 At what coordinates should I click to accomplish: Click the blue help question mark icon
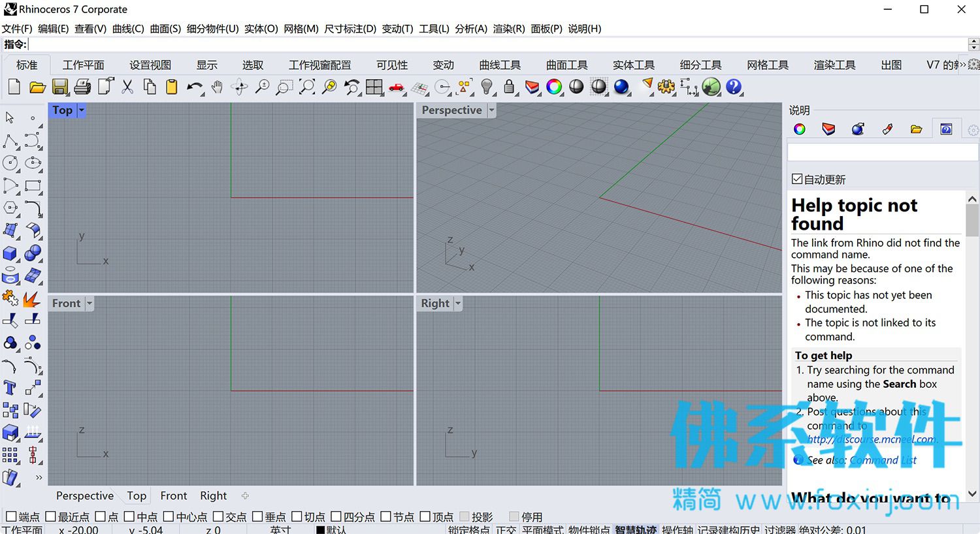point(734,87)
